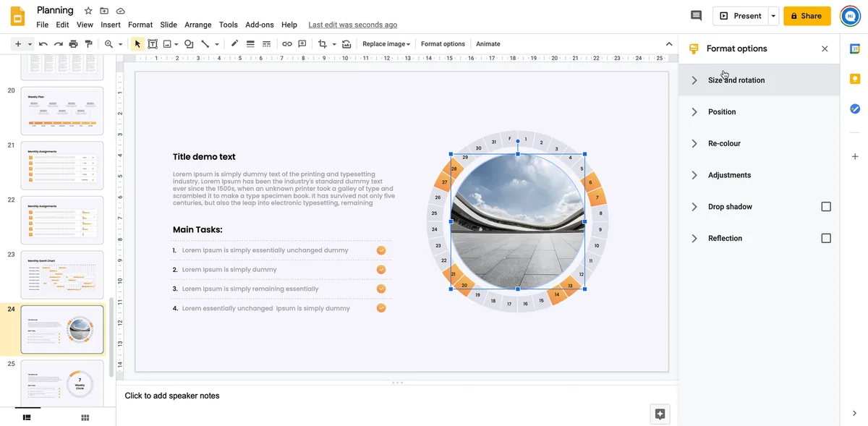
Task: Switch to grid view of slides
Action: coord(85,417)
